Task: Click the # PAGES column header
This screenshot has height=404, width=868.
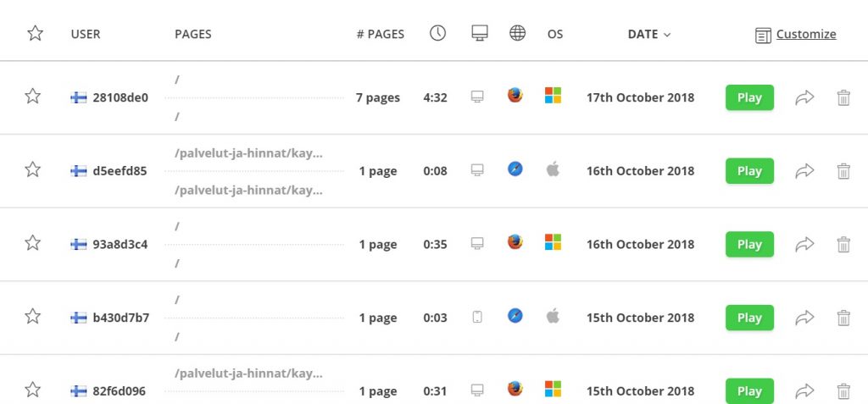Action: (x=381, y=35)
